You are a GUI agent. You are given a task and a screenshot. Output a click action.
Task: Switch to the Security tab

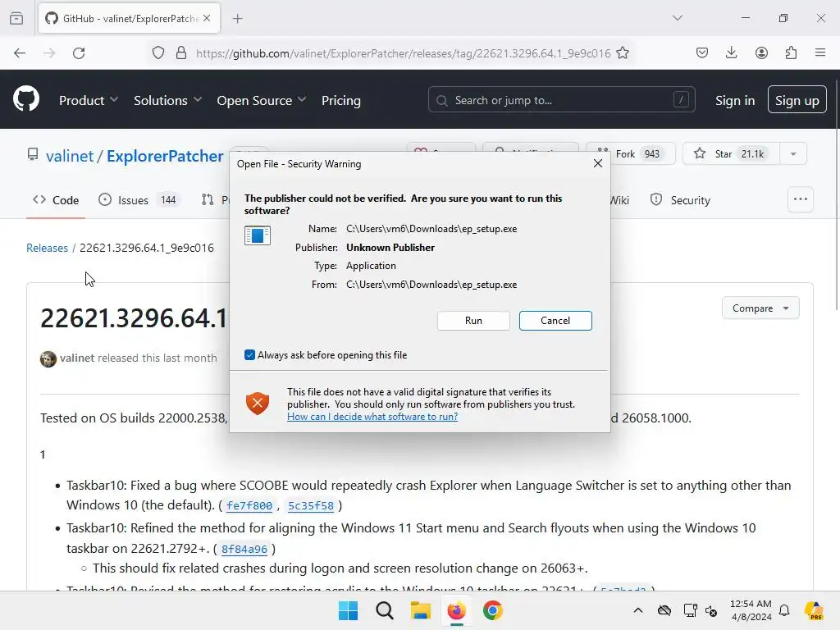(x=680, y=200)
